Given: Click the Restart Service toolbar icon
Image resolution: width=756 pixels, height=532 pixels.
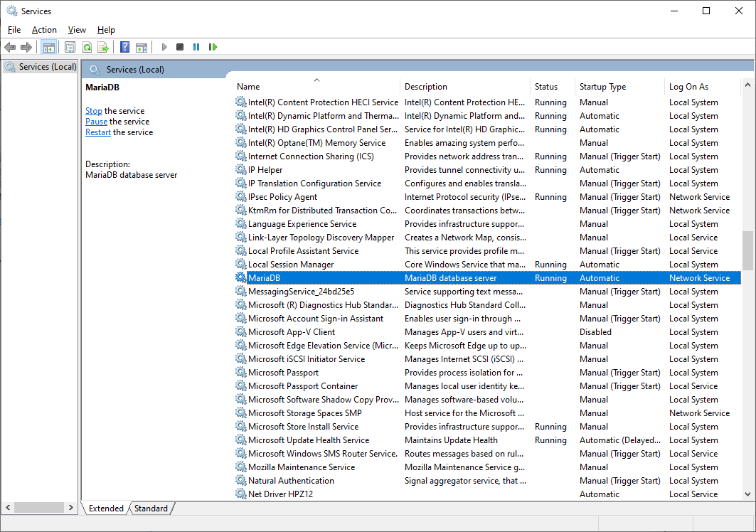Looking at the screenshot, I should click(x=213, y=47).
